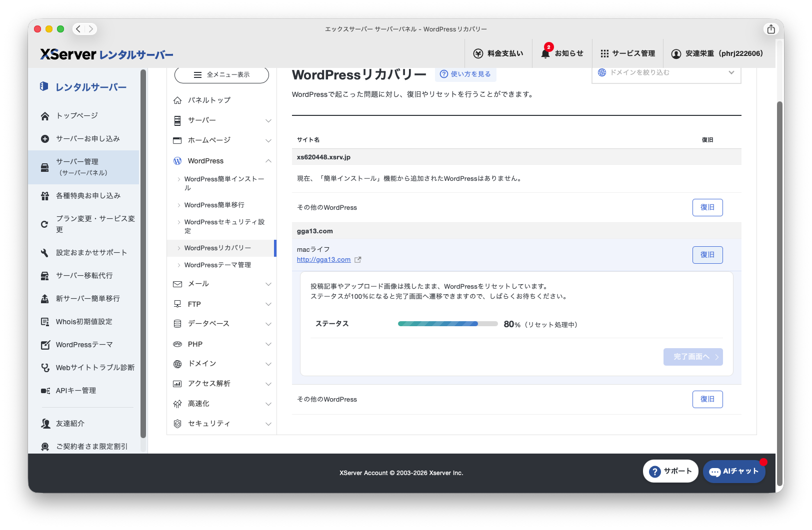The height and width of the screenshot is (530, 812).
Task: Click the WordPressテーマ edit icon
Action: pyautogui.click(x=45, y=345)
